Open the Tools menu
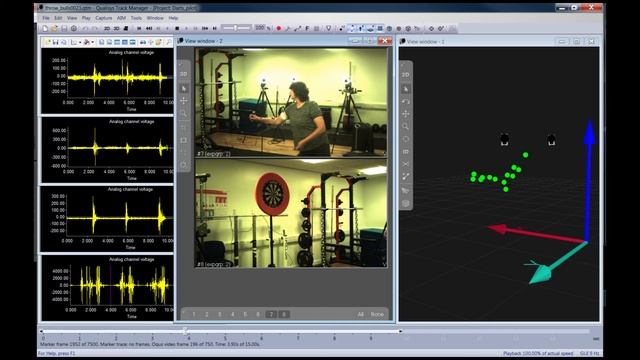Image resolution: width=640 pixels, height=360 pixels. point(136,18)
